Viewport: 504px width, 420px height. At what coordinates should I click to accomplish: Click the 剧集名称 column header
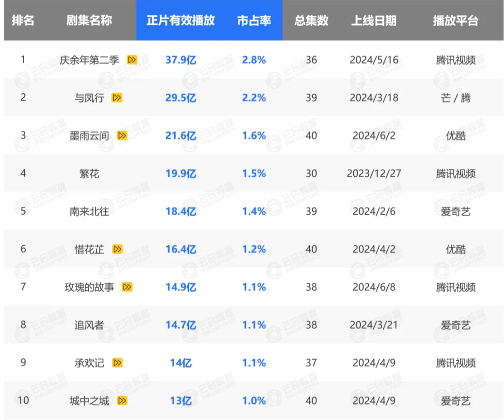coord(89,21)
